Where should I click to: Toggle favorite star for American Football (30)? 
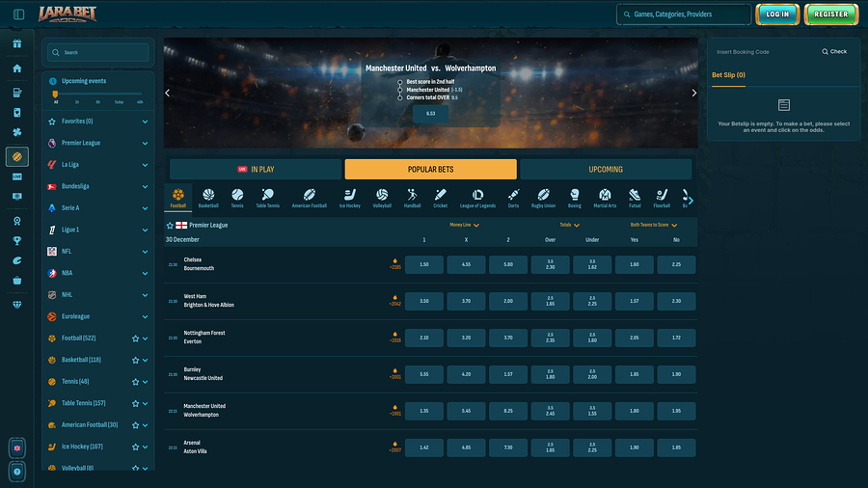click(135, 425)
